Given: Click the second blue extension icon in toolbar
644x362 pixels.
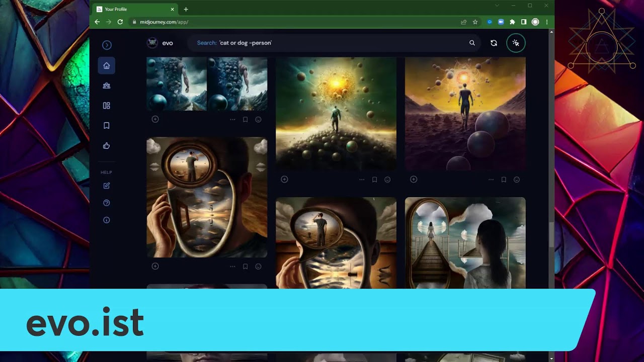Looking at the screenshot, I should click(x=501, y=22).
